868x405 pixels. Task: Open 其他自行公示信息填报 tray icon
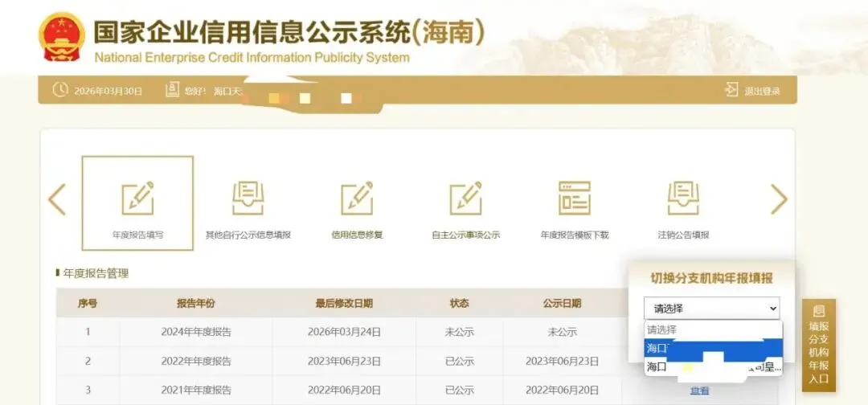pos(248,198)
